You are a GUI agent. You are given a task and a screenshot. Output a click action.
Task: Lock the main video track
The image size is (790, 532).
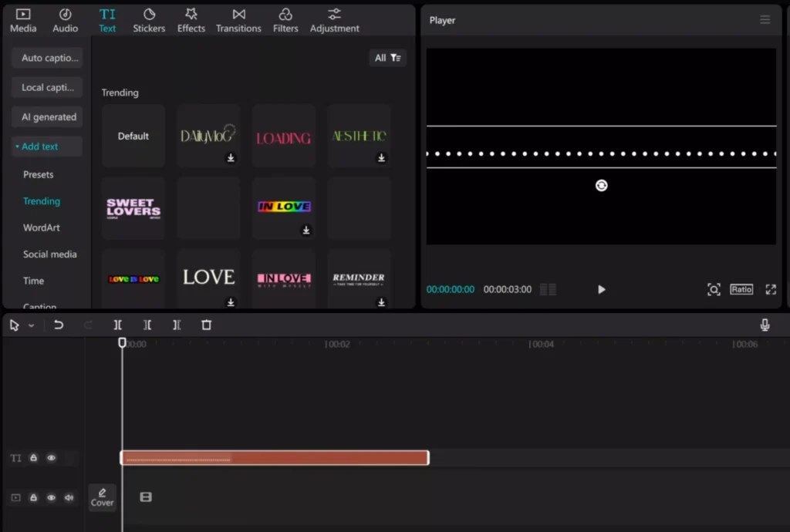tap(33, 498)
